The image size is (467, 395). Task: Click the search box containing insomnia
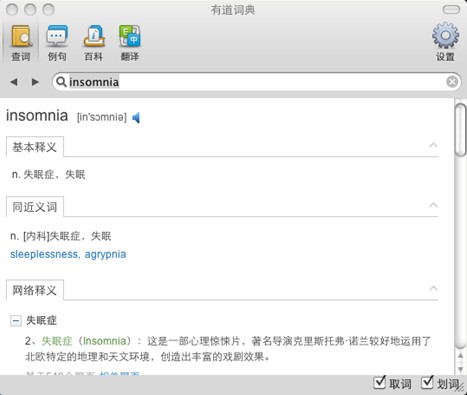pyautogui.click(x=257, y=82)
